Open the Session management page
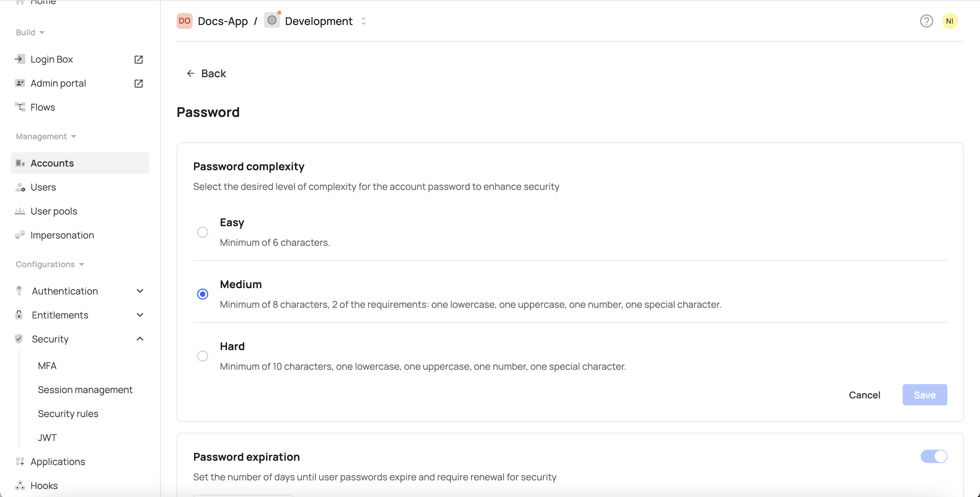 (x=85, y=389)
